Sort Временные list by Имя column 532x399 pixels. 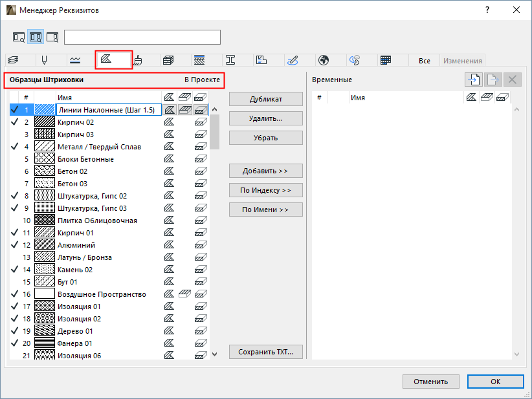point(405,98)
